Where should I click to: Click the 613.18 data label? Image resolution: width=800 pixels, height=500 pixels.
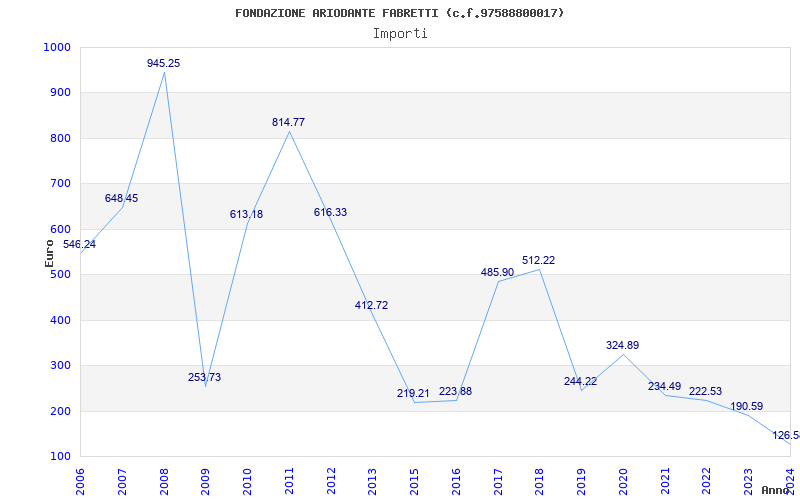pyautogui.click(x=246, y=214)
